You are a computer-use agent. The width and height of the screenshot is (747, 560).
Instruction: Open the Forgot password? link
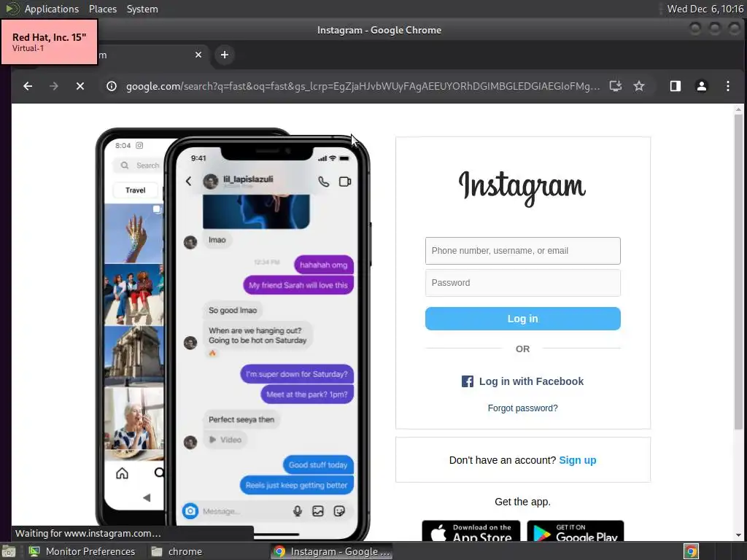click(x=522, y=408)
